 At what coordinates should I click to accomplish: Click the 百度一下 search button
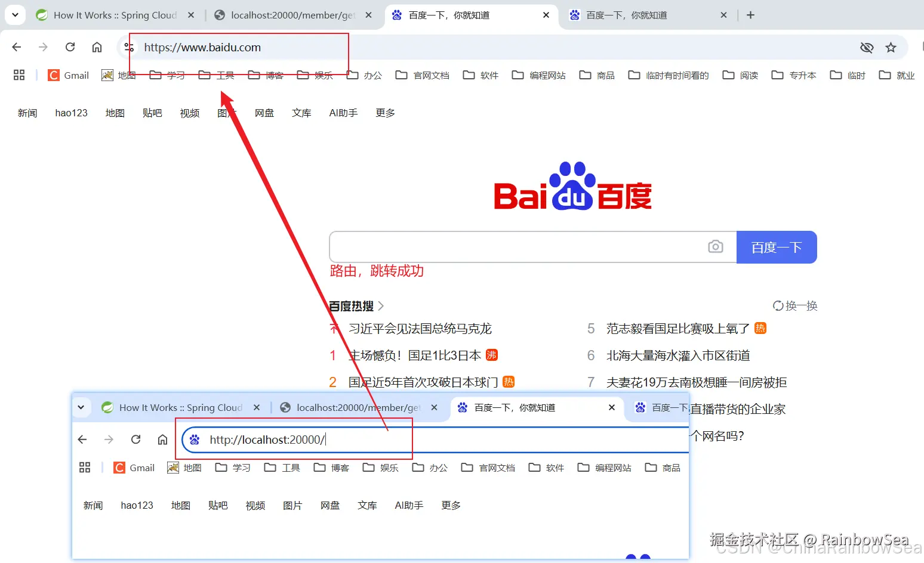[777, 247]
